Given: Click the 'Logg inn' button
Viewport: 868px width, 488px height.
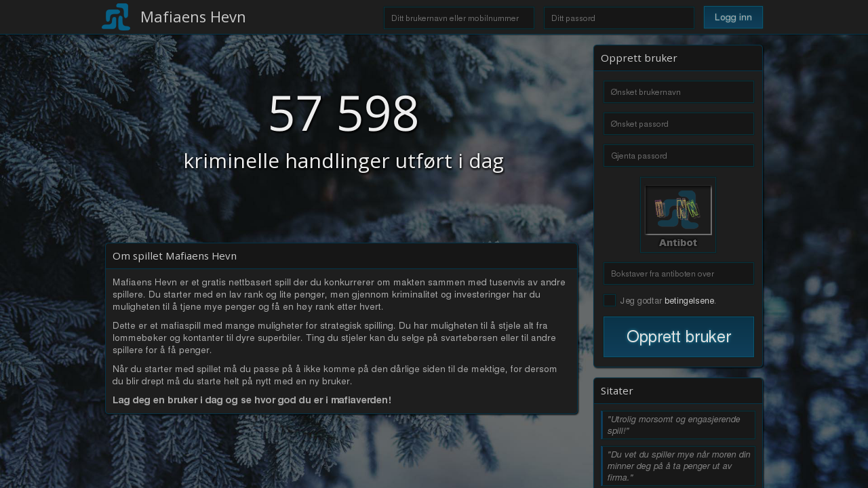Looking at the screenshot, I should pyautogui.click(x=733, y=18).
